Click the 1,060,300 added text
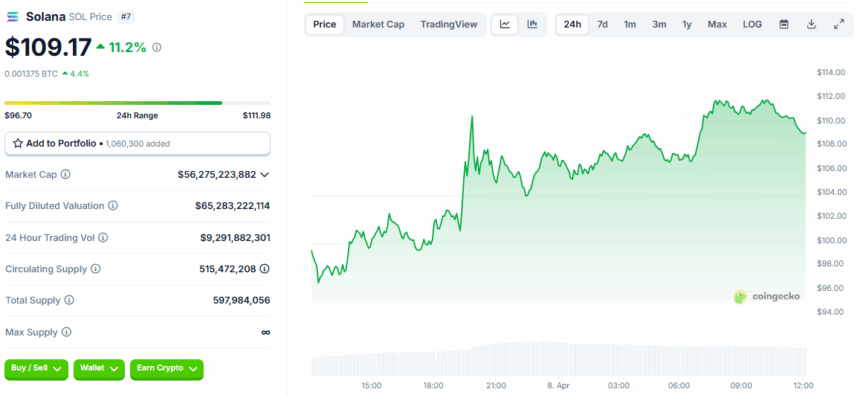 [137, 144]
